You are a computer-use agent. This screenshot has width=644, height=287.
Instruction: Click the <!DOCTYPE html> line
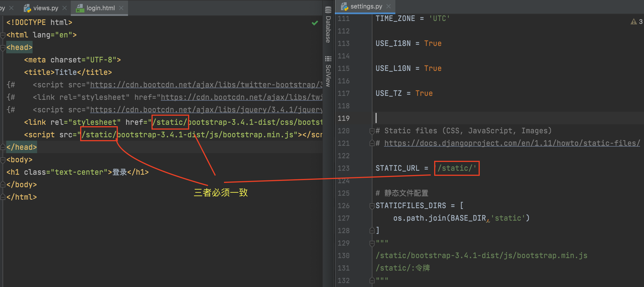pos(39,22)
